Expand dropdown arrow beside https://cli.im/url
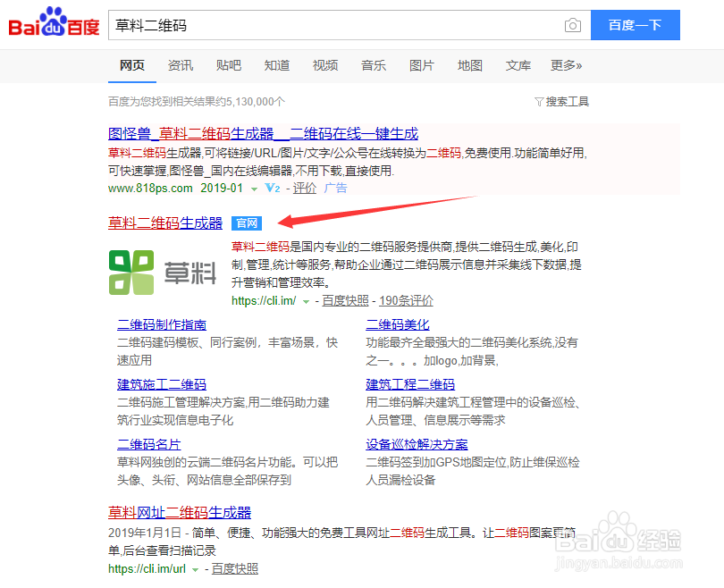 pyautogui.click(x=196, y=570)
